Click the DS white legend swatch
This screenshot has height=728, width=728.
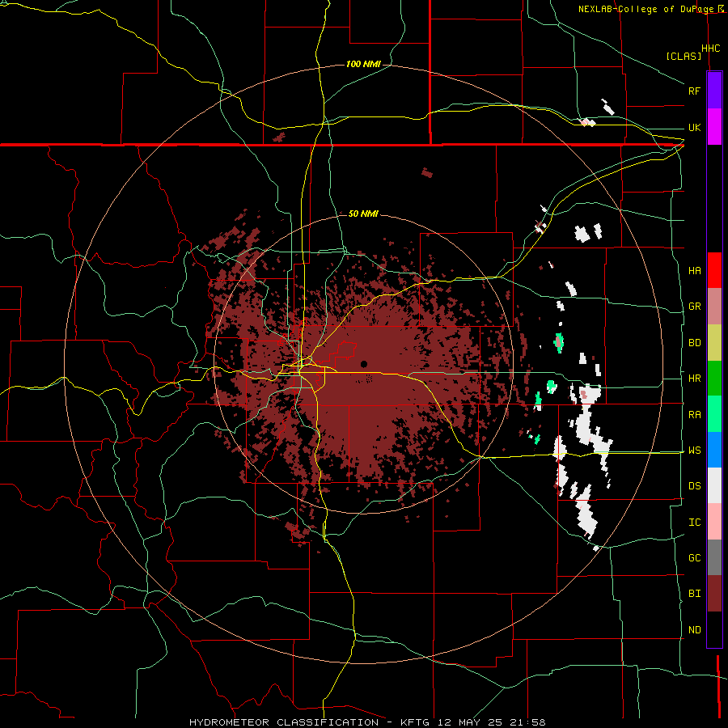(714, 485)
